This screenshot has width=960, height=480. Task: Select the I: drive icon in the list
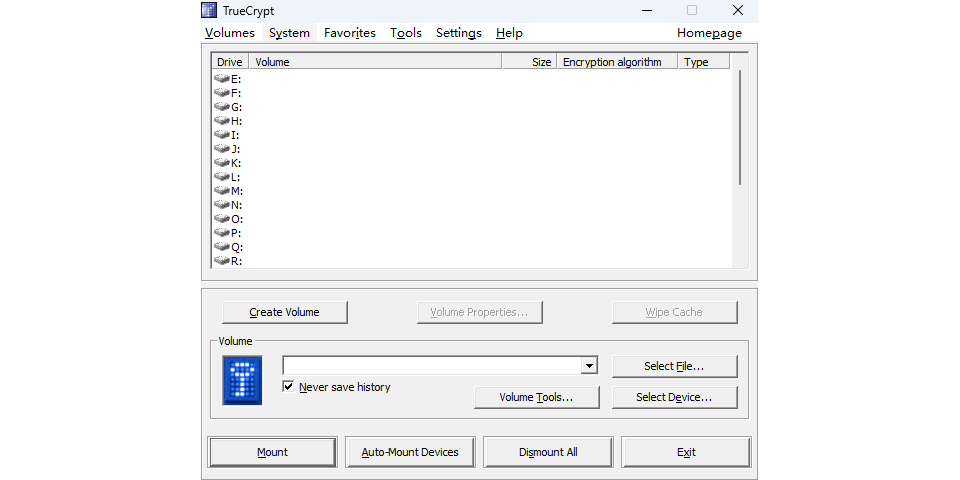(222, 135)
